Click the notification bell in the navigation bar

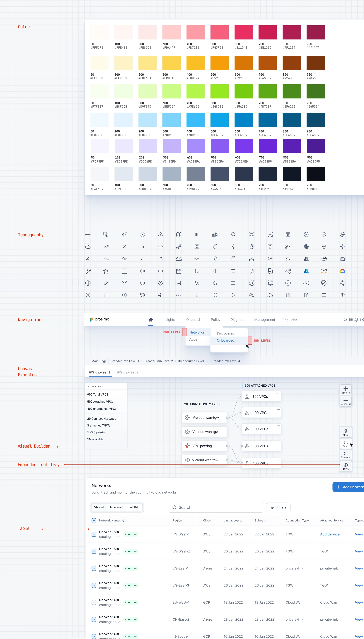[356, 319]
